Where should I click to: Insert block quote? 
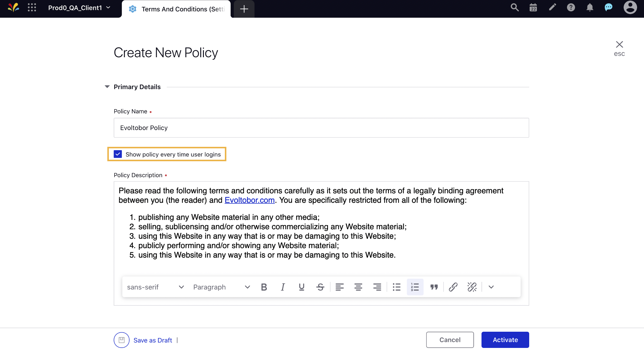coord(434,287)
